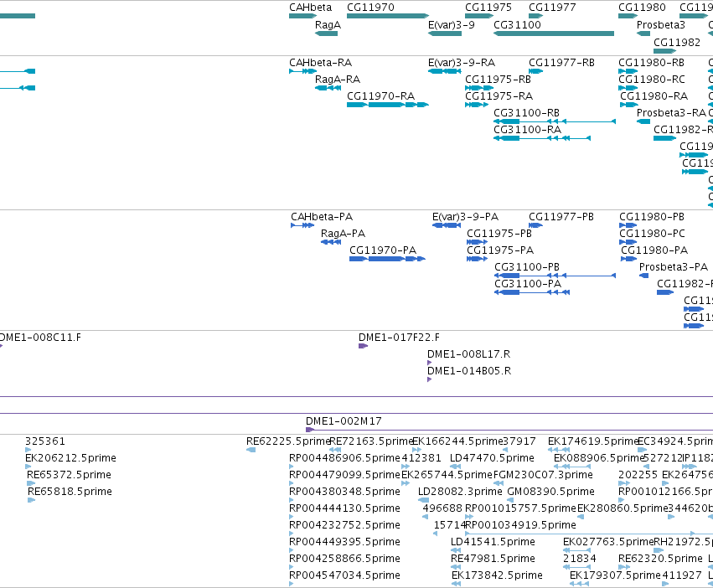Select CG11980-RC transcript label
The image size is (713, 588).
pos(651,79)
